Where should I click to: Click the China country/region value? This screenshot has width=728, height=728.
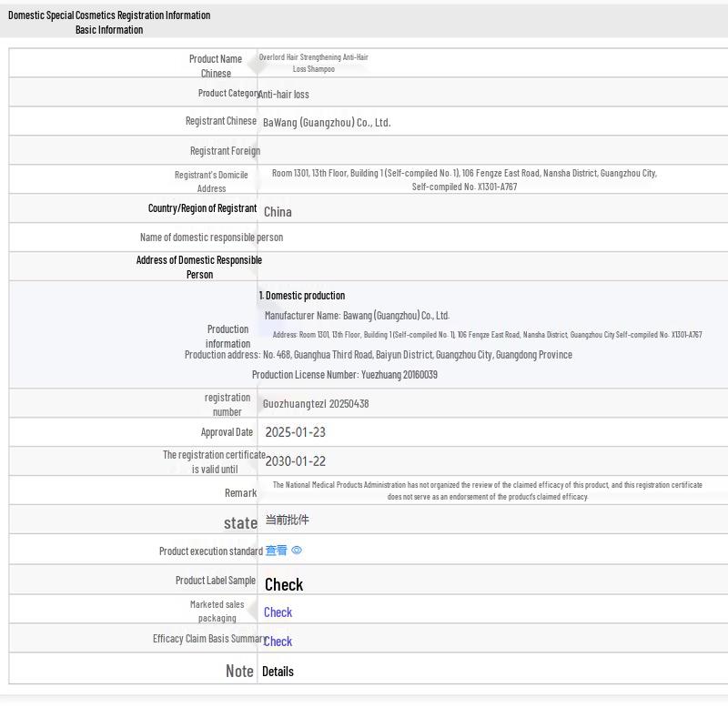point(278,212)
